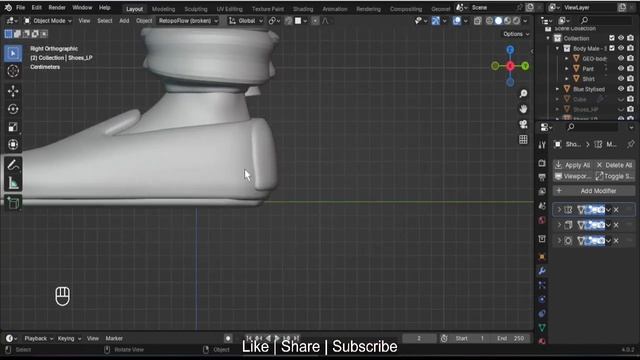The height and width of the screenshot is (360, 640).
Task: Open the Object Data green triangle tab
Action: click(x=542, y=327)
